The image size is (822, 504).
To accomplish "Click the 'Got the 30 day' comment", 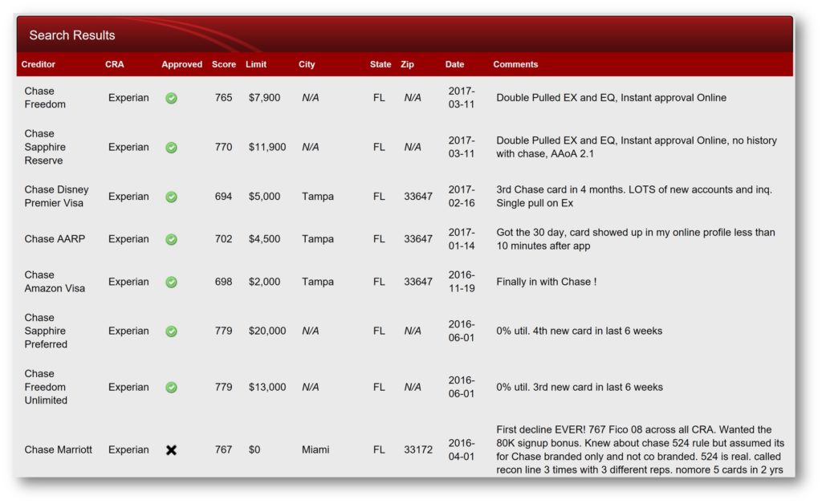I will click(x=636, y=239).
